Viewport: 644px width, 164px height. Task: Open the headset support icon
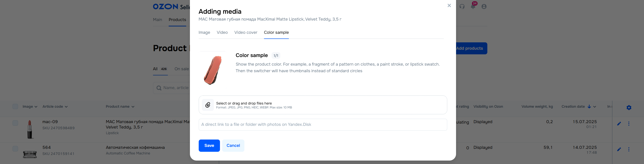pos(462,7)
